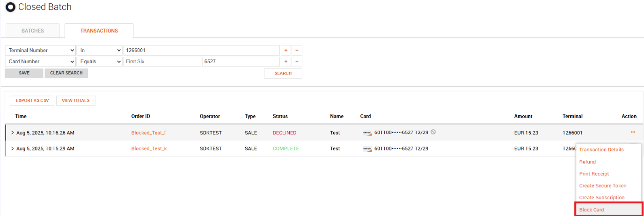The image size is (644, 216).
Task: Click the Closed Batch page title
Action: 45,7
